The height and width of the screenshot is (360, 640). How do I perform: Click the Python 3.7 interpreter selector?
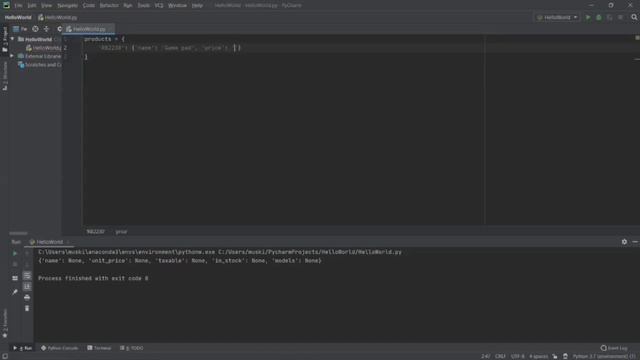tap(604, 356)
